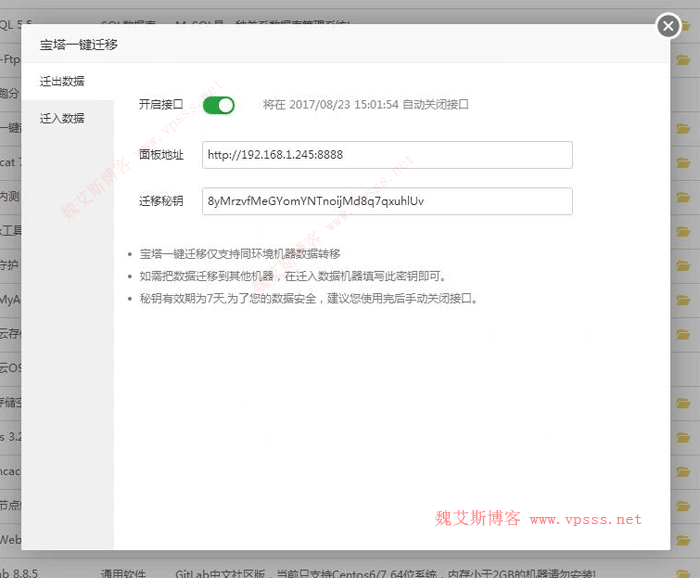Screen dimensions: 700x578
Task: Focus the 面板地址 URL input field
Action: point(387,155)
